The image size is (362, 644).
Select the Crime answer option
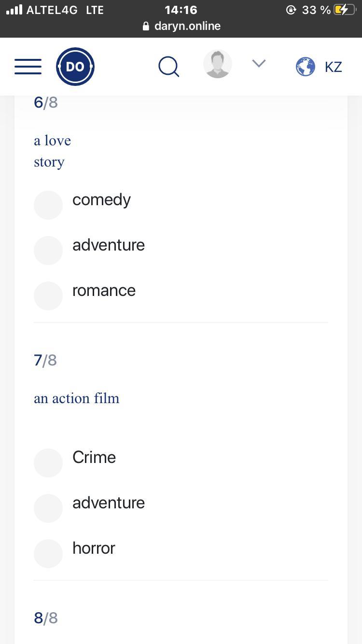[48, 463]
